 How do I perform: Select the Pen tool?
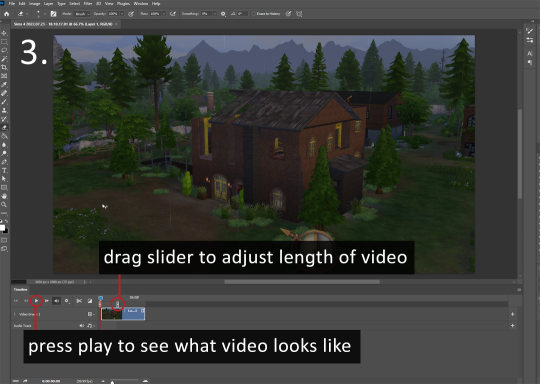click(4, 162)
